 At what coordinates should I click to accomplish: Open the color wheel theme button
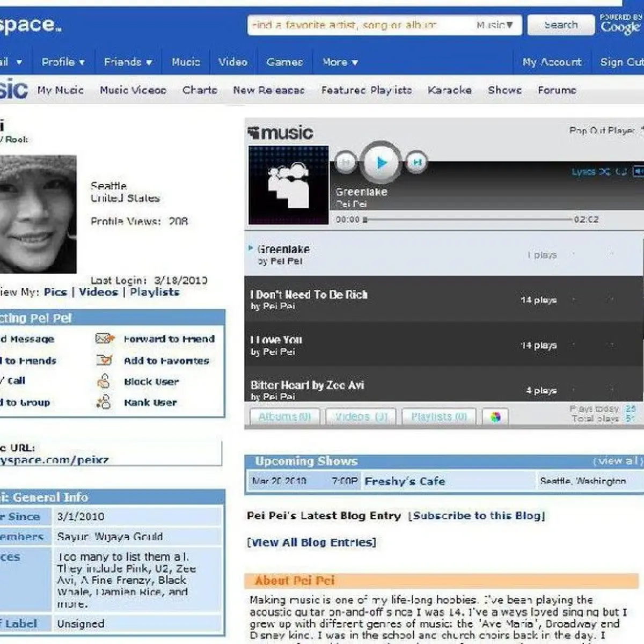[x=495, y=416]
